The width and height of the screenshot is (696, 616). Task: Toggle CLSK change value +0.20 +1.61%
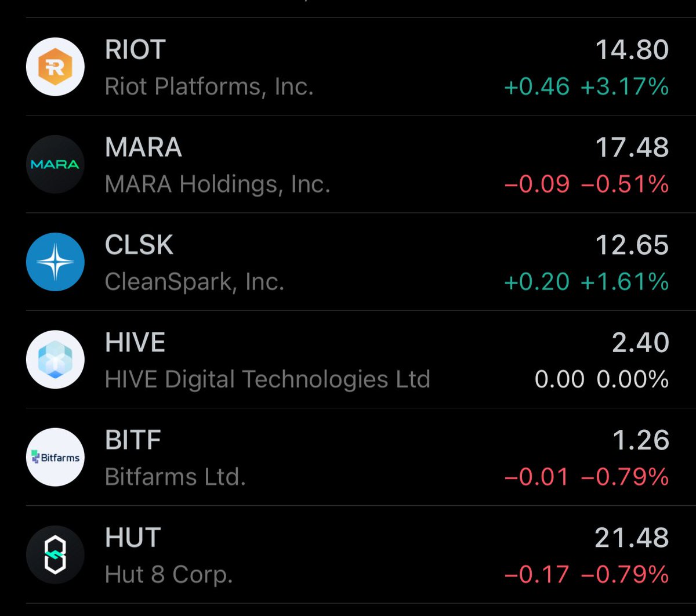click(x=586, y=282)
